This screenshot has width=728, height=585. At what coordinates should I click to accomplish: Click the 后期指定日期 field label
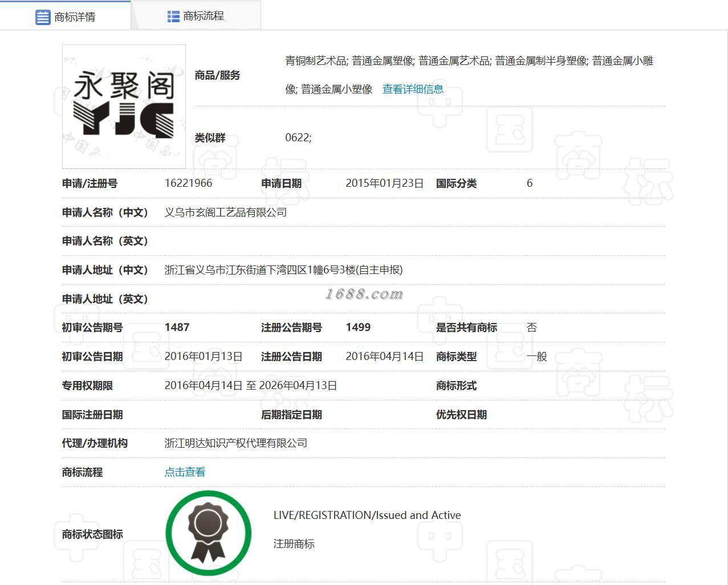(291, 415)
